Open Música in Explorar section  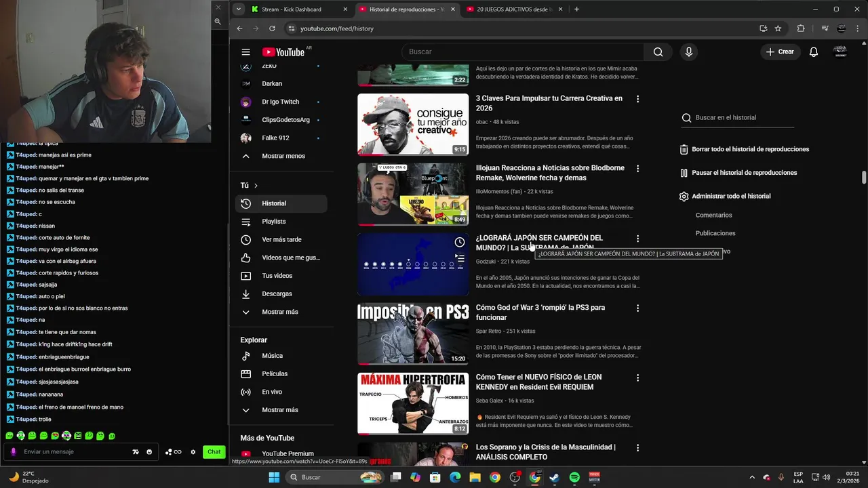[281, 356]
